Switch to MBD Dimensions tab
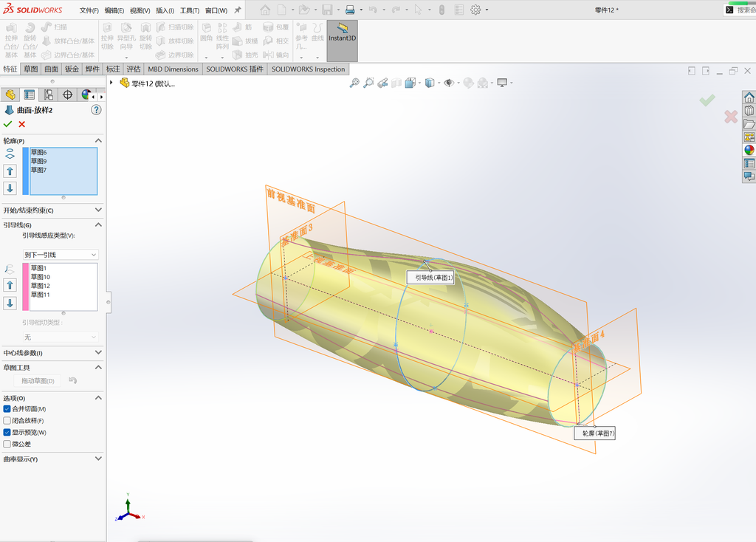Image resolution: width=756 pixels, height=542 pixels. pyautogui.click(x=173, y=69)
